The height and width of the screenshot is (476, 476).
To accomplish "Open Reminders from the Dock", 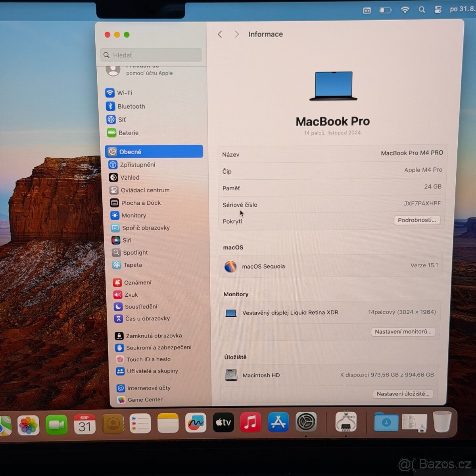I will tap(140, 424).
